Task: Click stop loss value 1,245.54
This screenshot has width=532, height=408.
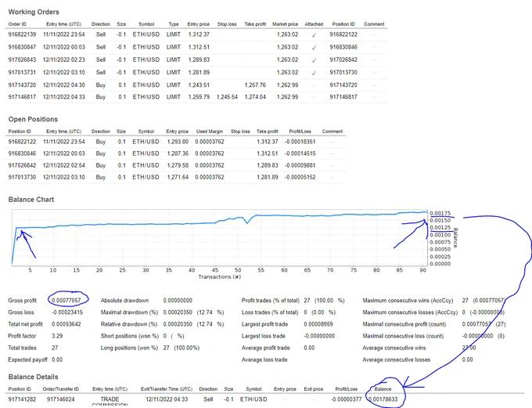Action: 227,97
